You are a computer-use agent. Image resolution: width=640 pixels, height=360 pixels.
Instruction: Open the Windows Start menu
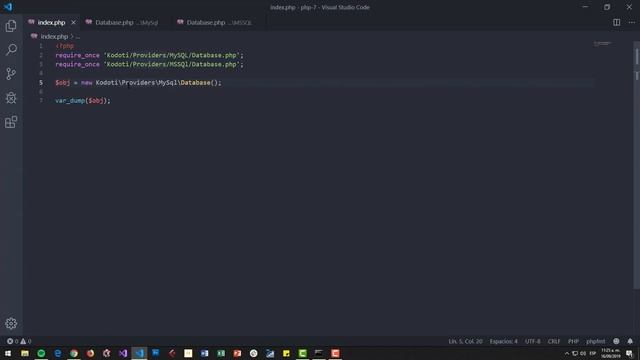8,353
